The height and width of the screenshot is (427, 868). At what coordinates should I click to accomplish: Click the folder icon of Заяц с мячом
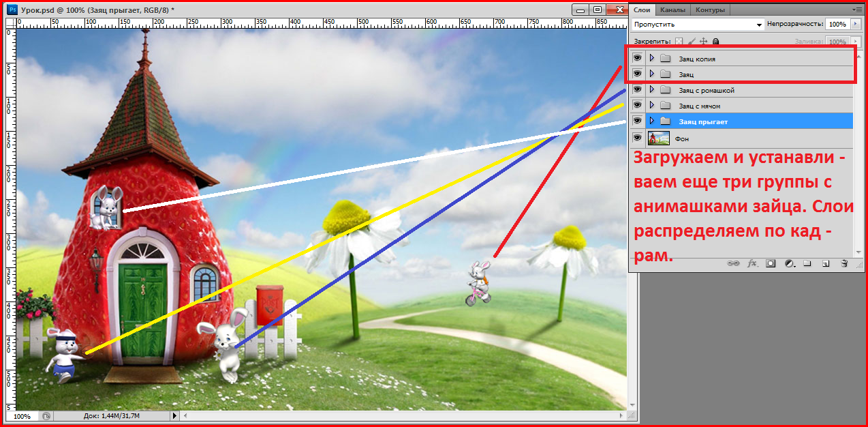[x=666, y=106]
